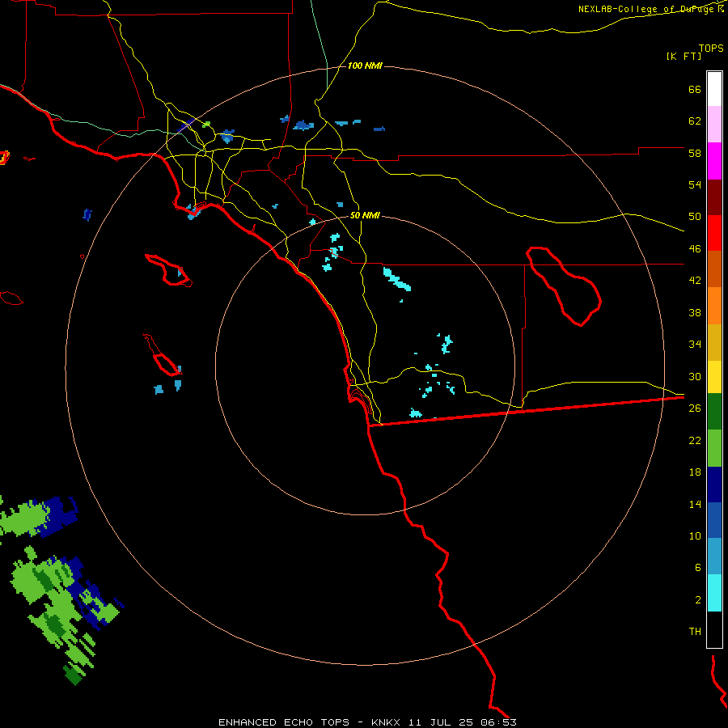Click the 14 scale value
Screen dimensions: 728x728
(x=695, y=504)
